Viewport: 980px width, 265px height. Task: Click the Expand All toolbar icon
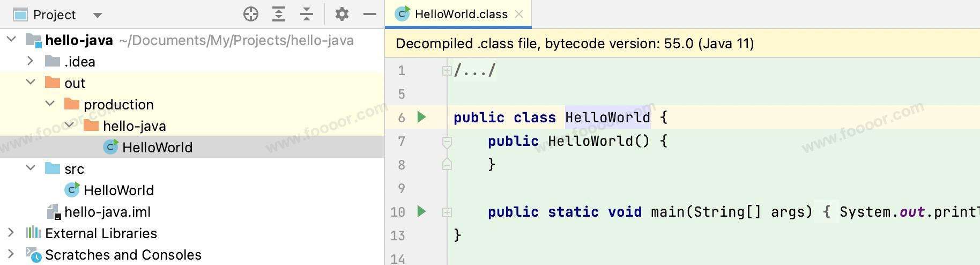coord(279,14)
